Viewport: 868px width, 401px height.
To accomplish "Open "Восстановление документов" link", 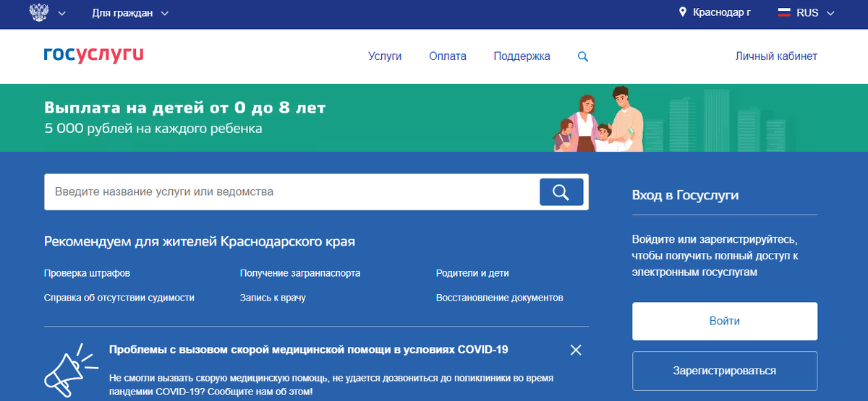I will pyautogui.click(x=500, y=298).
